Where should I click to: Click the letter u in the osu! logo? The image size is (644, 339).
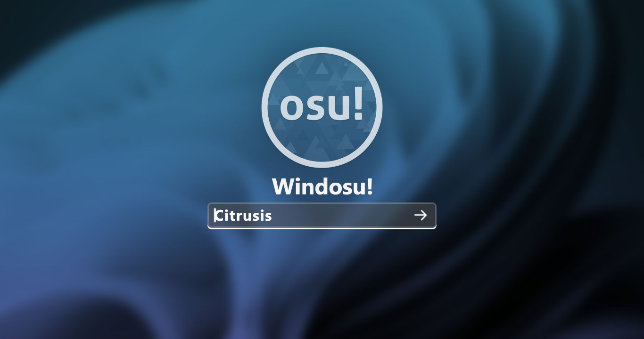[338, 109]
